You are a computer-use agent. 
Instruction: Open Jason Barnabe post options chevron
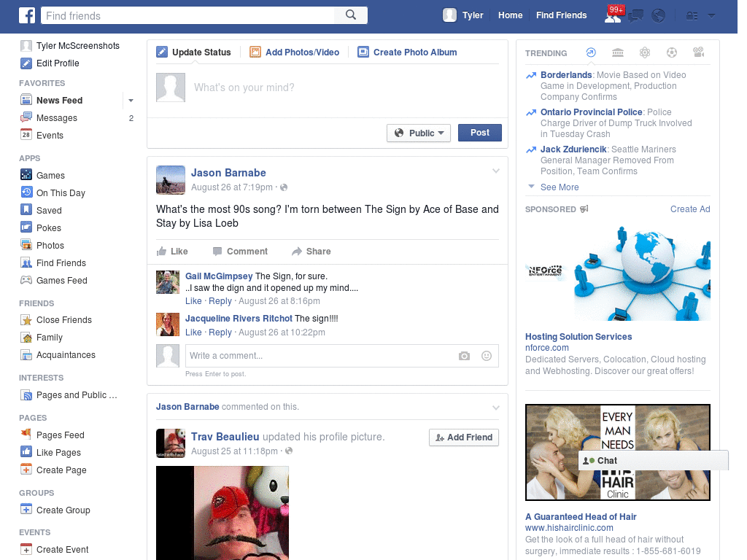[495, 171]
